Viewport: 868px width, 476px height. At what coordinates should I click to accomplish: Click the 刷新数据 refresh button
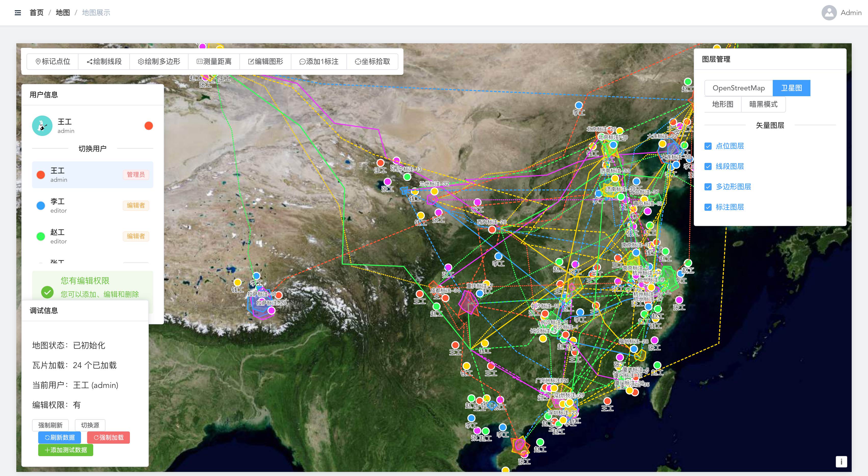pos(60,437)
